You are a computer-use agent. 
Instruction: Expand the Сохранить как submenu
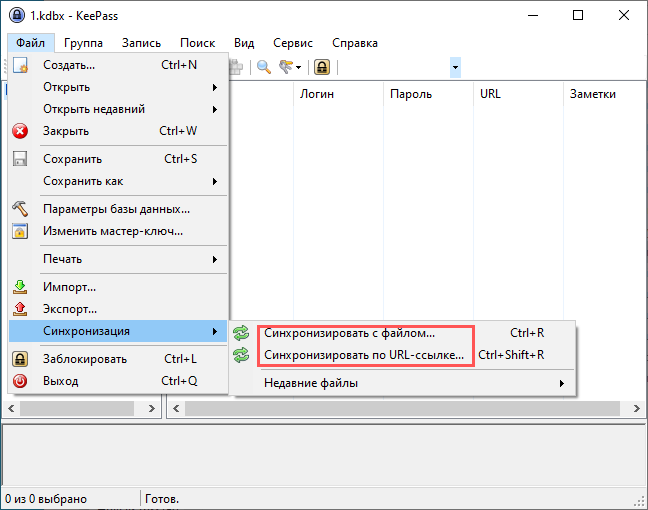point(118,181)
